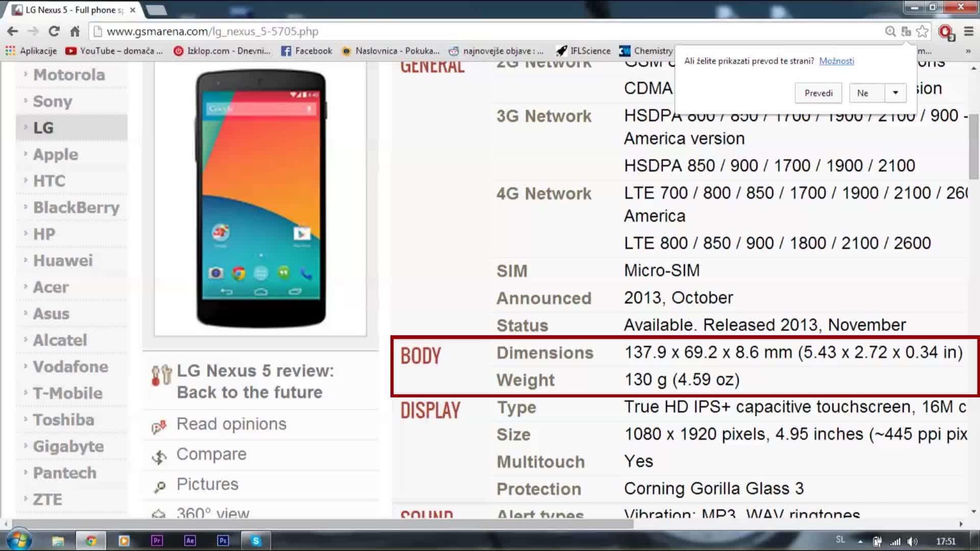Select T-Mobile in the brand list

[x=68, y=393]
